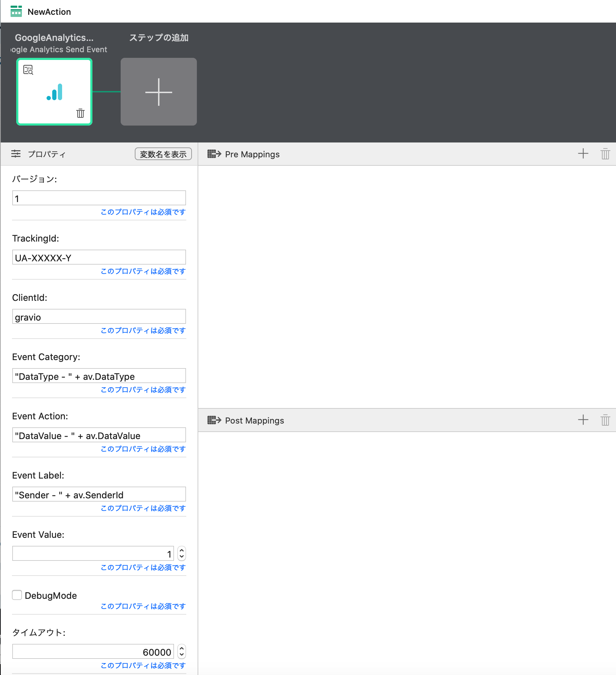The image size is (616, 675).
Task: Click このプロパティは必須です link under DebugMode
Action: [x=142, y=606]
